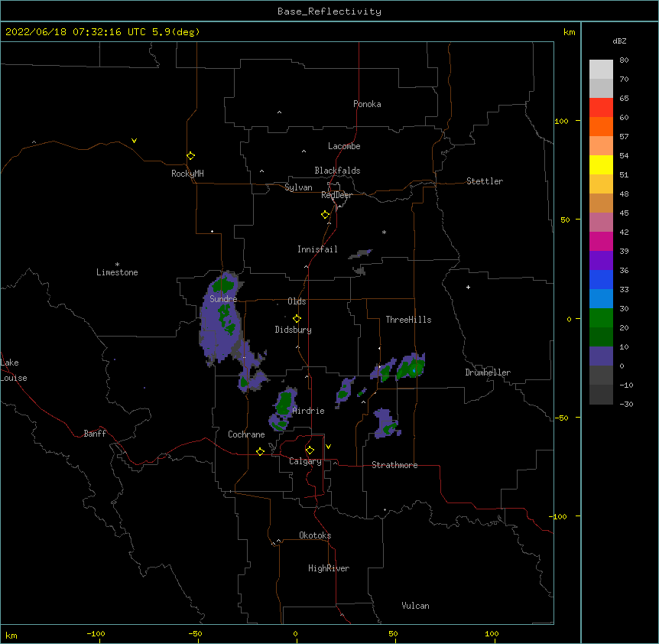Click the dBZ legend heading
This screenshot has width=659, height=644.
click(619, 41)
